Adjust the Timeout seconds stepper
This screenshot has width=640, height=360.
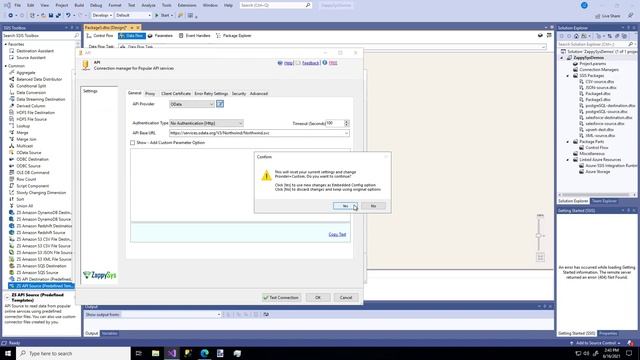pos(347,123)
